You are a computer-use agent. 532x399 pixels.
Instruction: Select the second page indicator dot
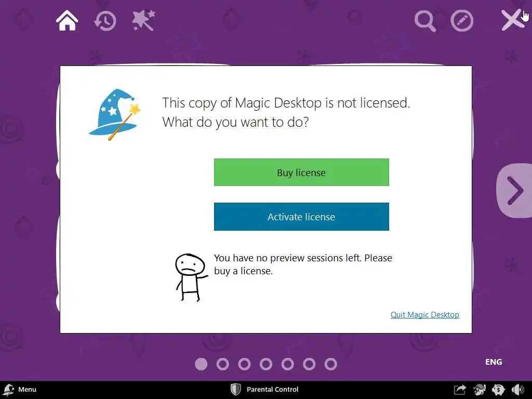point(222,364)
